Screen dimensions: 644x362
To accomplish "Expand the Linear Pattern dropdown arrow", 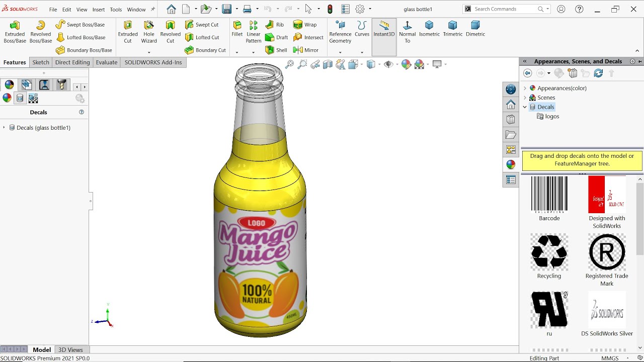I will click(x=253, y=52).
